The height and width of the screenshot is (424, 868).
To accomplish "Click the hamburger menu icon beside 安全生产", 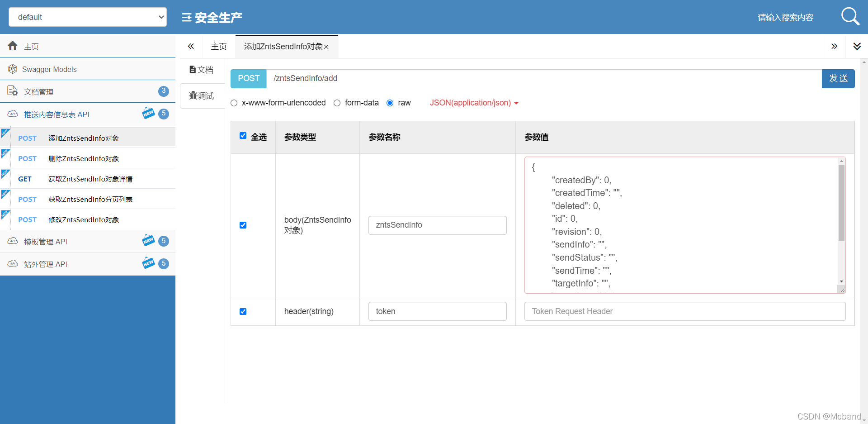I will click(x=186, y=17).
